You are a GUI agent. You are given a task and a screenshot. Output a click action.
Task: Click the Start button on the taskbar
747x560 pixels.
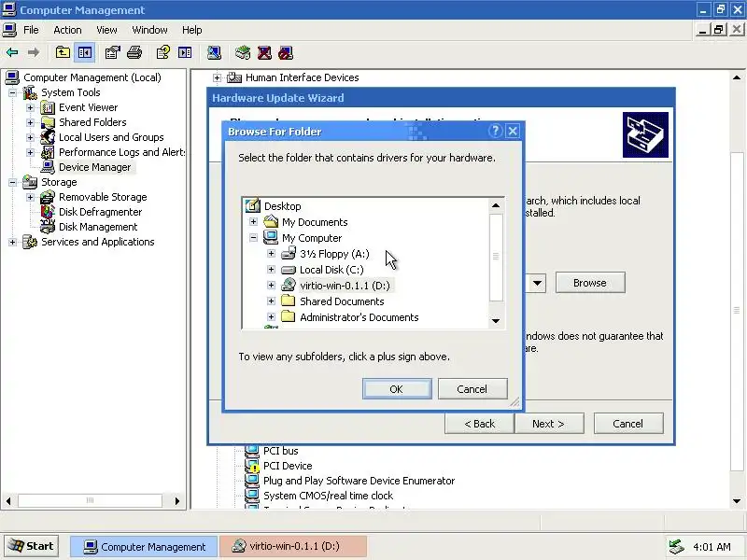(x=31, y=546)
